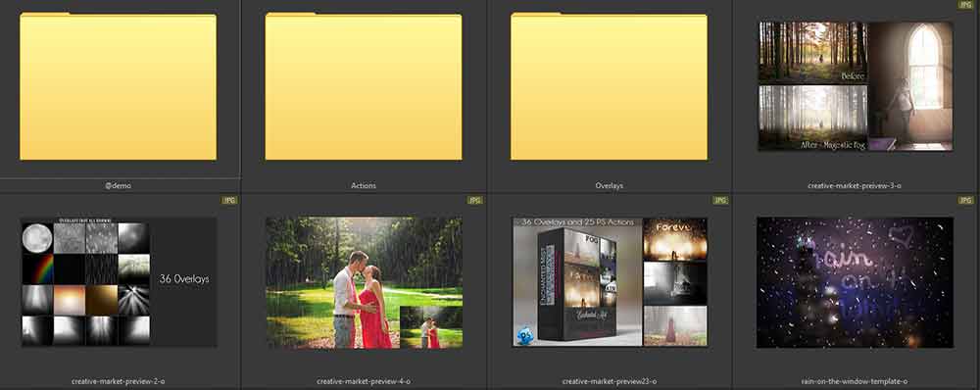The height and width of the screenshot is (390, 980).
Task: Click JPG badge on creative-market-preview23-o
Action: 720,200
